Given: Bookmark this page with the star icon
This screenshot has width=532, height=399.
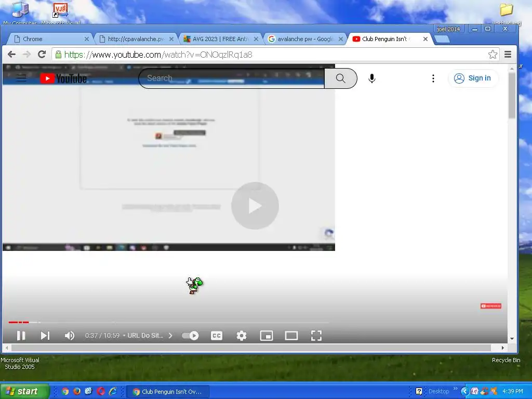Looking at the screenshot, I should [493, 54].
